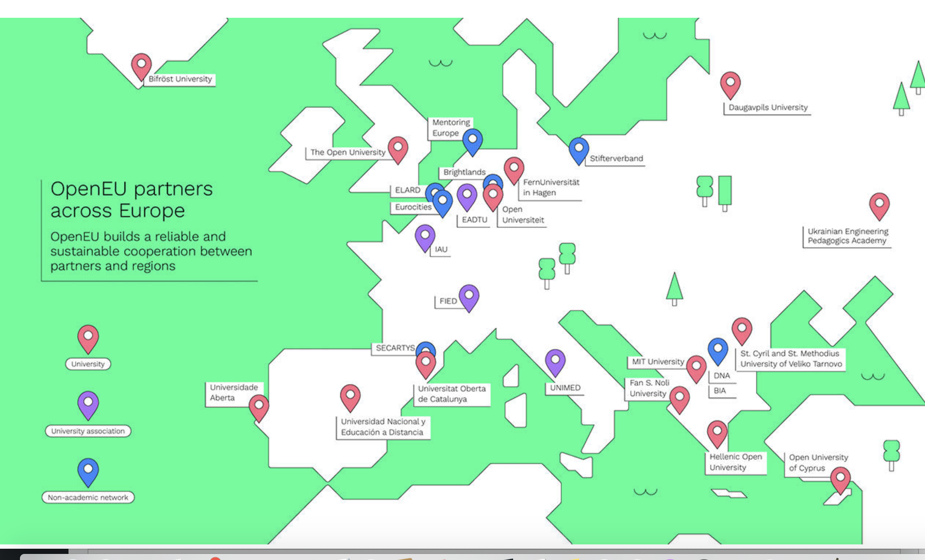Select the purple UNIMED map pin
925x560 pixels.
(x=555, y=362)
